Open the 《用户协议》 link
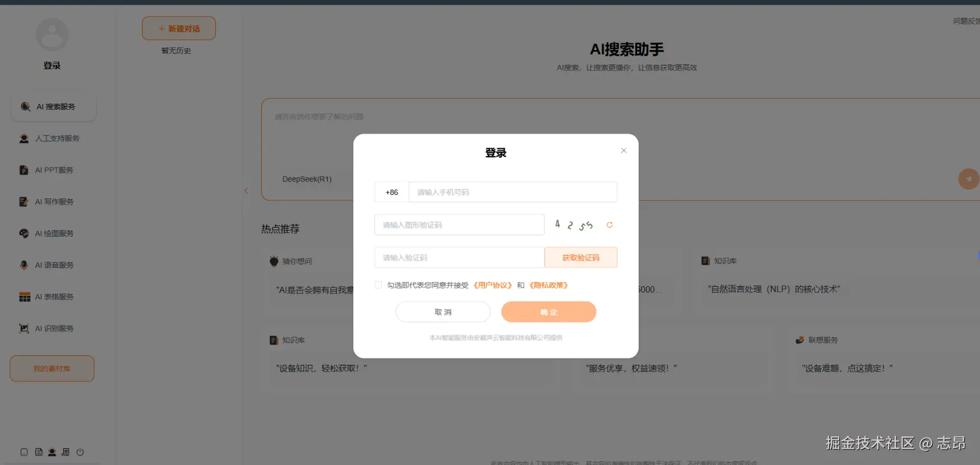This screenshot has height=465, width=980. coord(493,285)
